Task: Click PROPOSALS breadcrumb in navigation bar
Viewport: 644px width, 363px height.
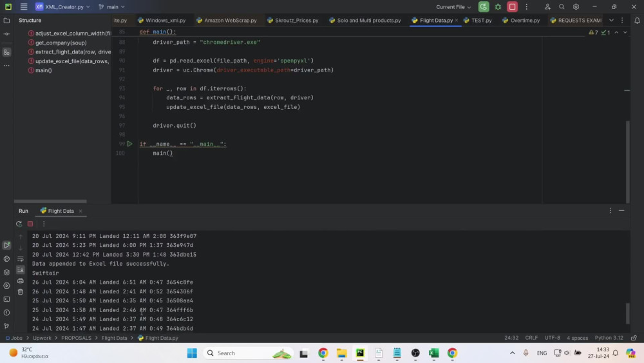Action: [77, 338]
